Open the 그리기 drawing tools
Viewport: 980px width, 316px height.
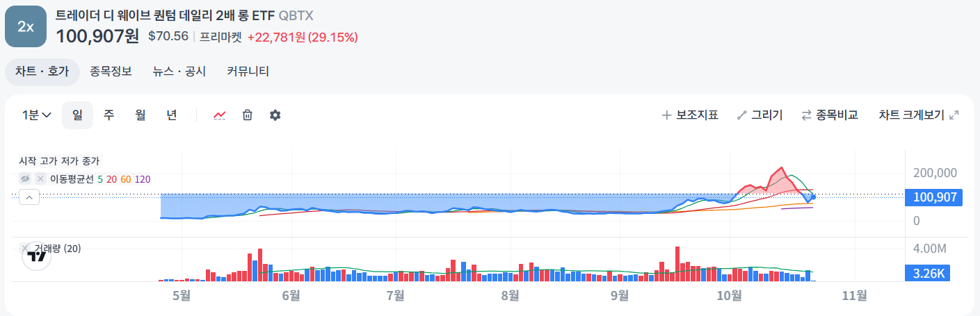[x=760, y=115]
